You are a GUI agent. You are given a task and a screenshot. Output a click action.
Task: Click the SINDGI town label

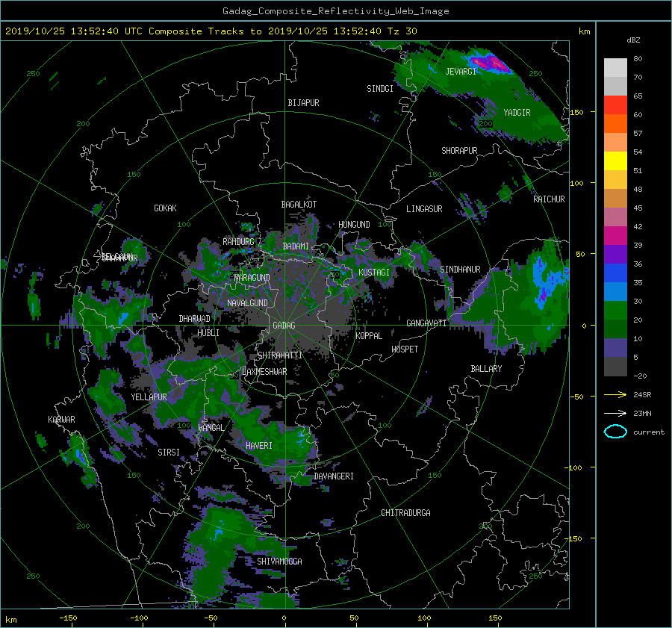(380, 89)
